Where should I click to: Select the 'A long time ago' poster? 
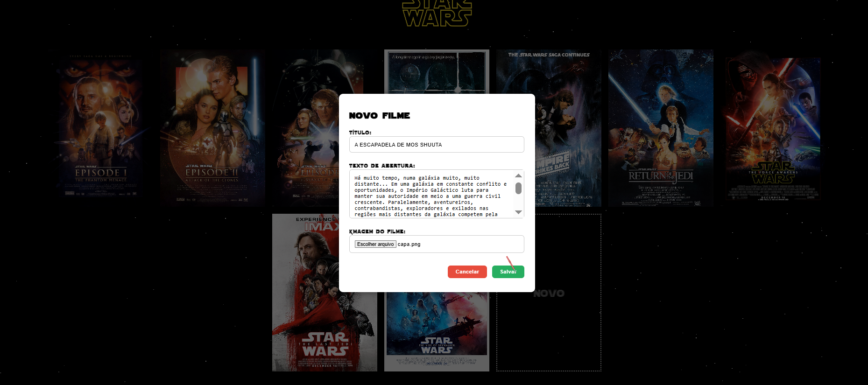tap(437, 71)
